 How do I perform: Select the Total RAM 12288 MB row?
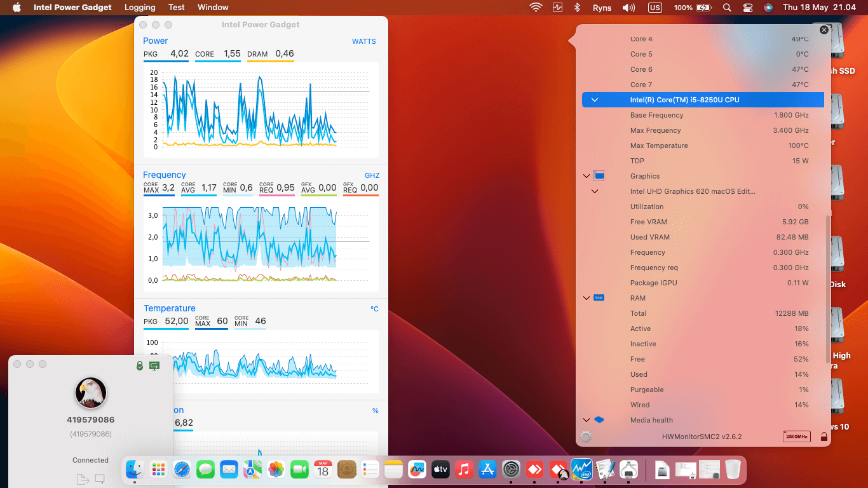coord(703,313)
